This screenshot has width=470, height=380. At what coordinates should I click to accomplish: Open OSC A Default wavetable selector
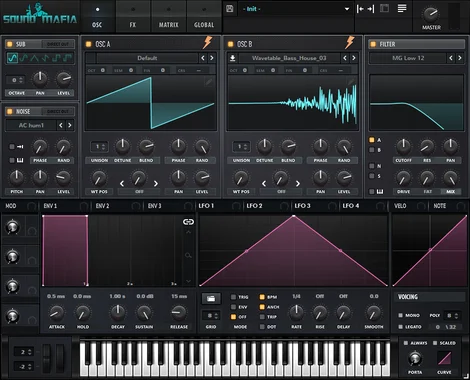point(147,58)
